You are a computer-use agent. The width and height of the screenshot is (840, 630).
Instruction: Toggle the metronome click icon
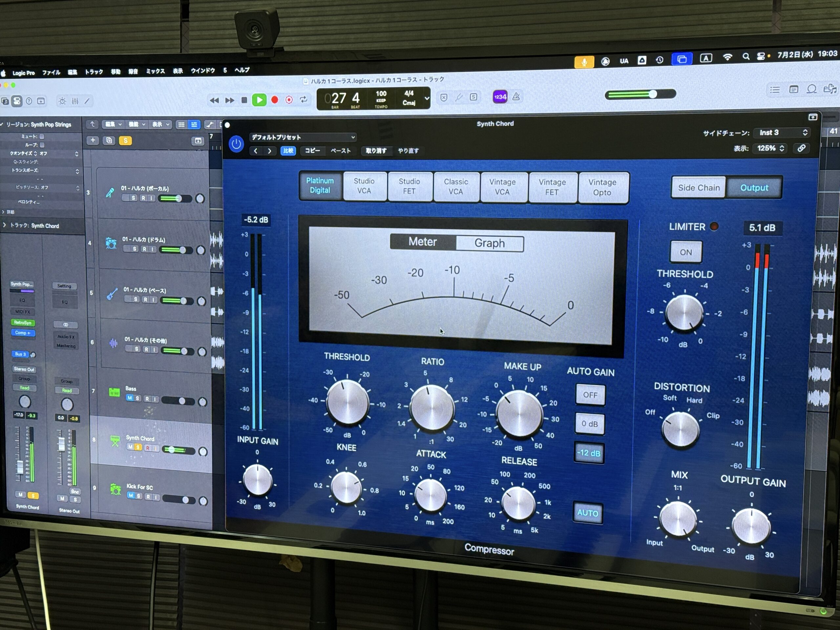(x=516, y=96)
